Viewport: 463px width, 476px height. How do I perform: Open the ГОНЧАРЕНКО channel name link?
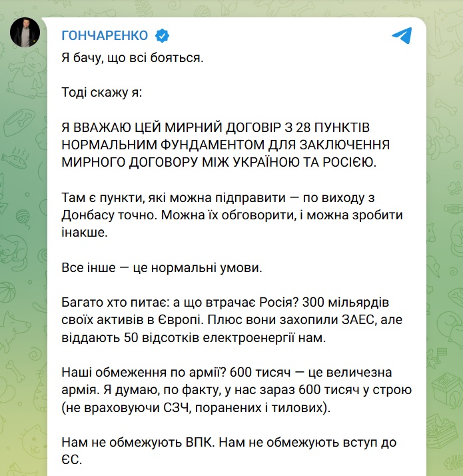point(104,35)
